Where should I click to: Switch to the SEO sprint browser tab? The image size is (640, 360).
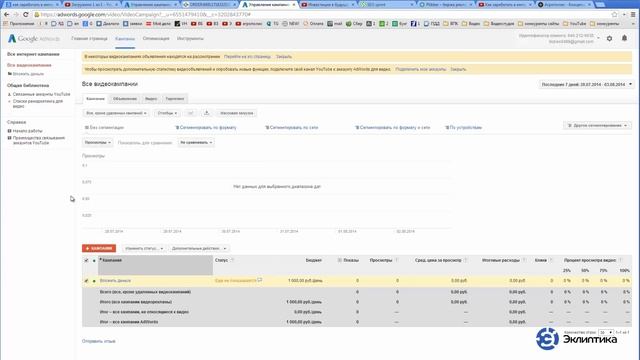tap(386, 4)
